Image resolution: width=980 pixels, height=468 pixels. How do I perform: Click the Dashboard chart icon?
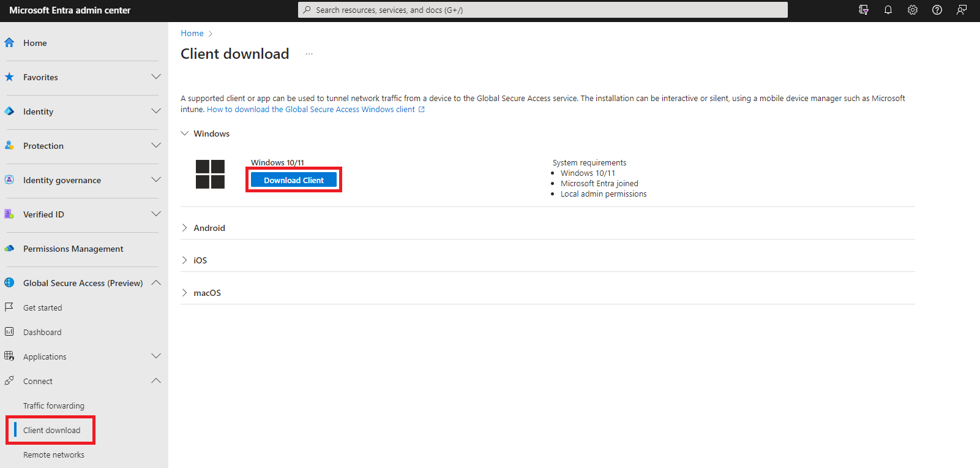pos(9,331)
